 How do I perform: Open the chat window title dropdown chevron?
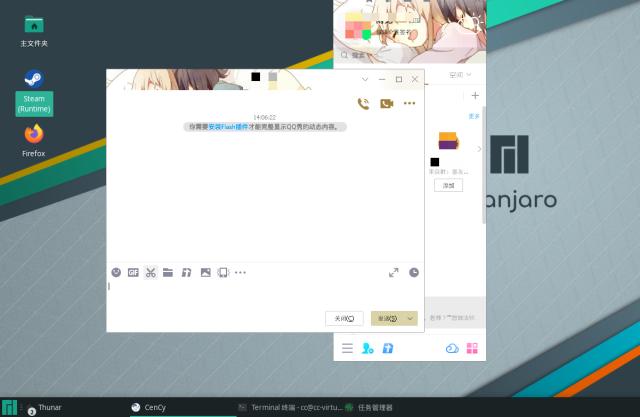click(x=365, y=79)
